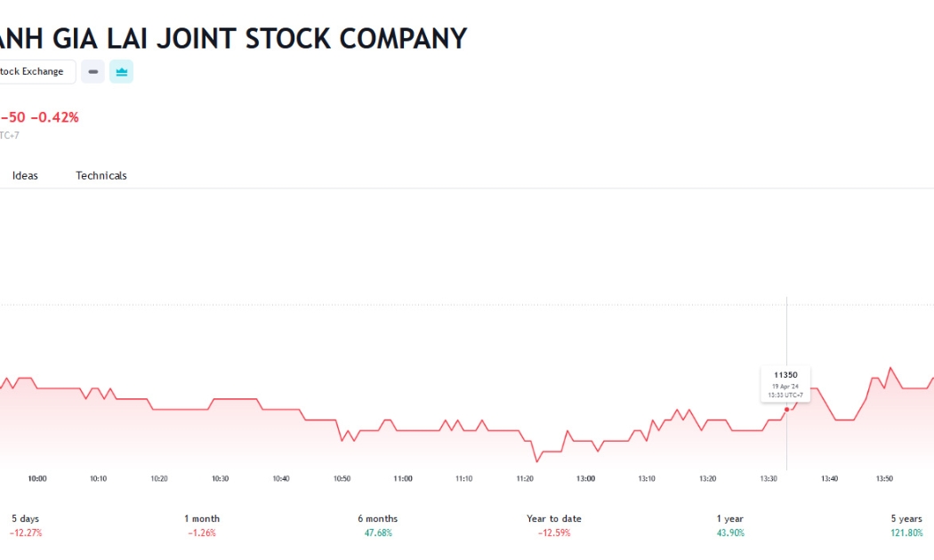Click the gray dash icon badge
Viewport: 934px width, 560px height.
(93, 71)
